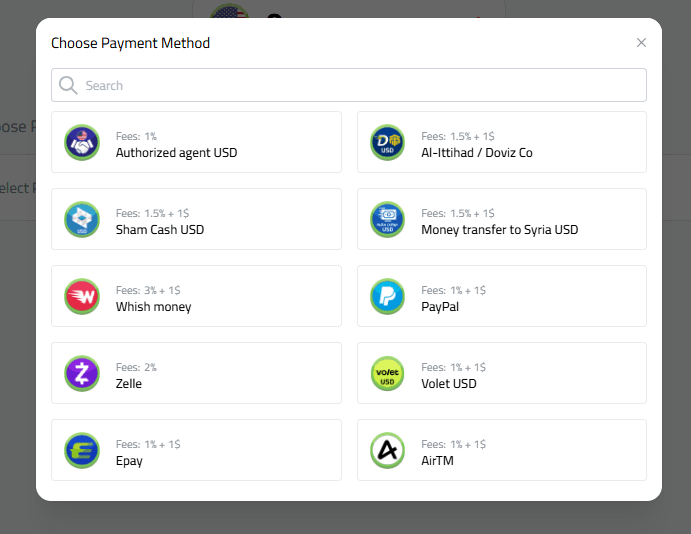Click the 'Fees: 2%' text for Zelle
Viewport: 691px width, 534px height.
pyautogui.click(x=136, y=367)
